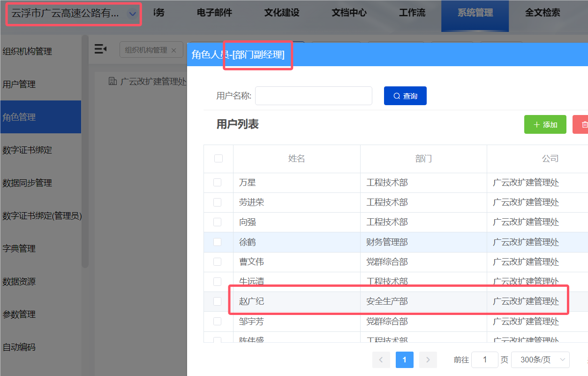
Task: Select 角色管理 in the sidebar
Action: tap(40, 117)
